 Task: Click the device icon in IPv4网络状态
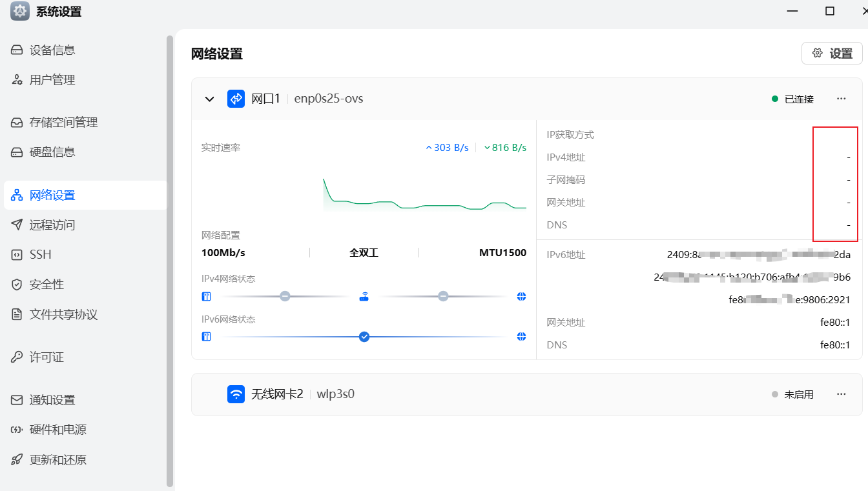click(207, 297)
